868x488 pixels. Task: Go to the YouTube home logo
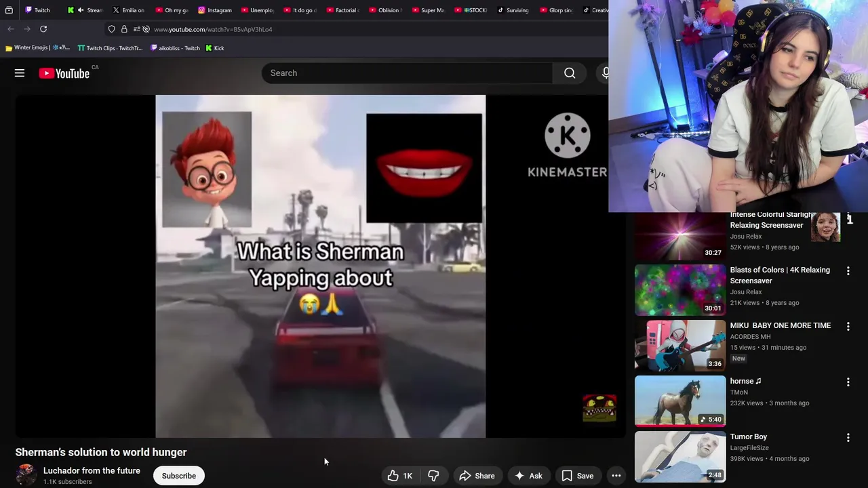pos(64,73)
